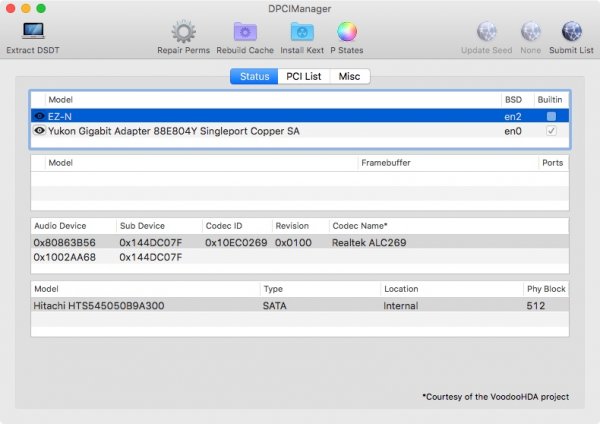This screenshot has height=424, width=600.
Task: Click the Ports column header
Action: tap(553, 163)
